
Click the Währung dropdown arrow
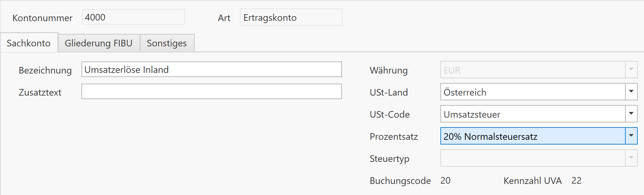tap(631, 70)
